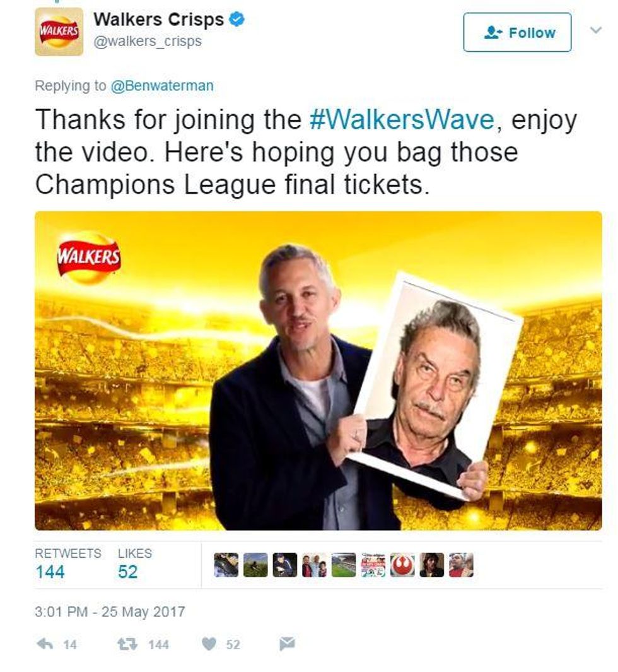The image size is (618, 672).
Task: Open the tweet options chevron dropdown
Action: pos(596,30)
